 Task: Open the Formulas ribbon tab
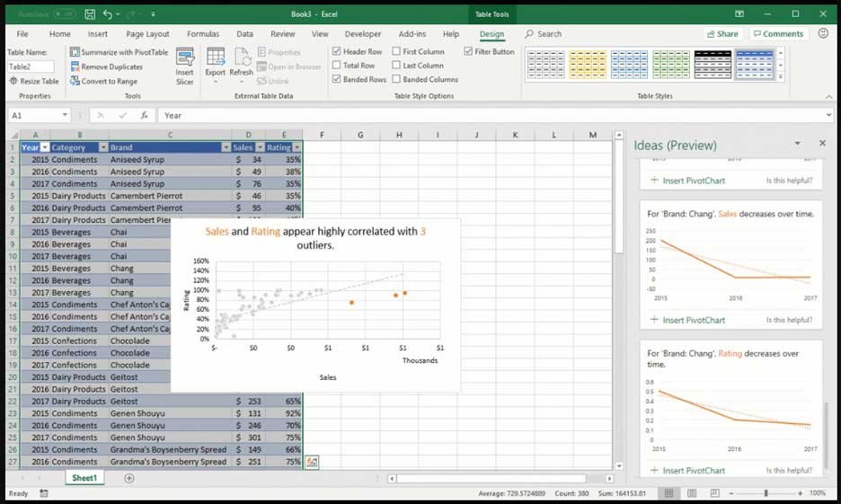click(x=203, y=34)
